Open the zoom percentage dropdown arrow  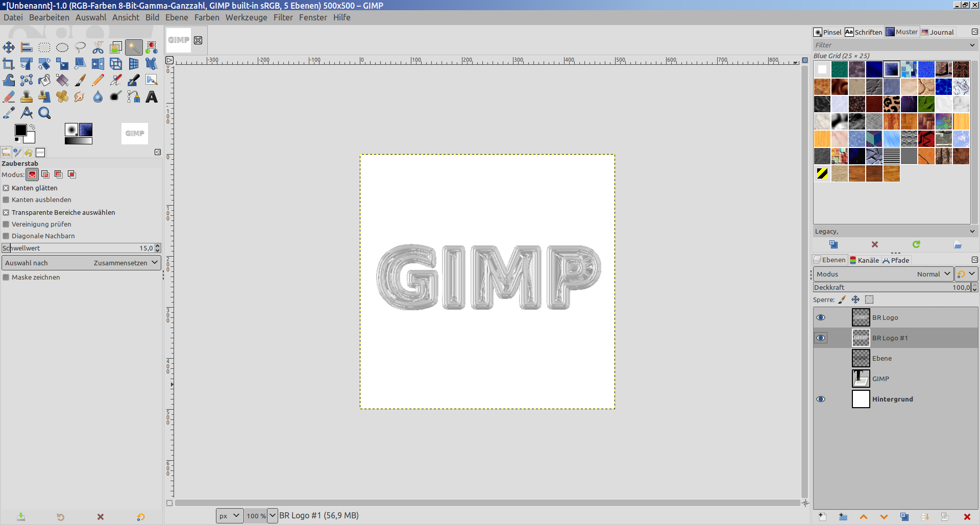coord(273,516)
